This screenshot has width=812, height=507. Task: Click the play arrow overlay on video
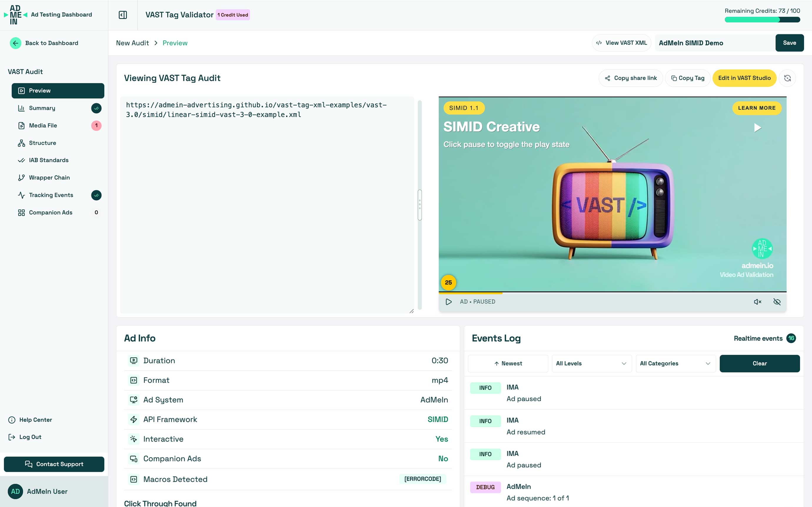coord(757,128)
